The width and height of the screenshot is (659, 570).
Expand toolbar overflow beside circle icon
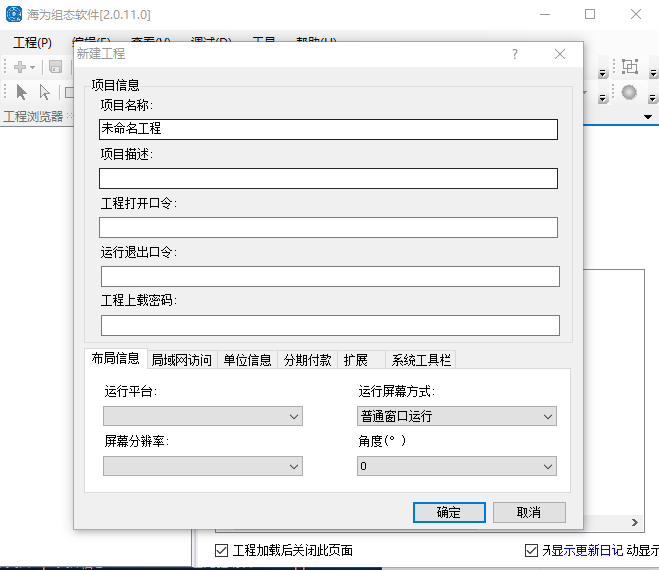point(652,98)
